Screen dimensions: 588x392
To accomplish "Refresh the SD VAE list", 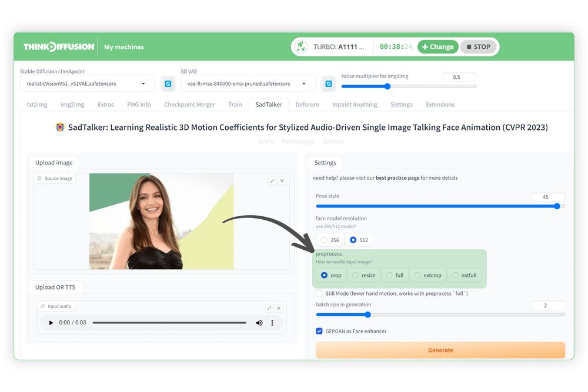I will pyautogui.click(x=329, y=84).
